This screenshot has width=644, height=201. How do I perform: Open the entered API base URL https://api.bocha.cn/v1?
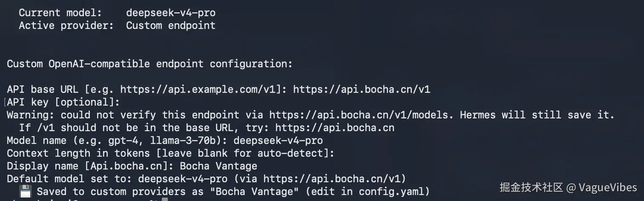pos(362,89)
